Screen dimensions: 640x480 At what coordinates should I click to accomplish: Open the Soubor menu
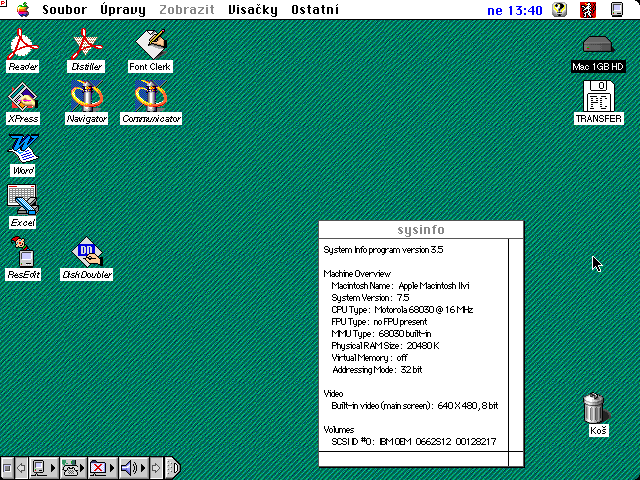pyautogui.click(x=64, y=10)
